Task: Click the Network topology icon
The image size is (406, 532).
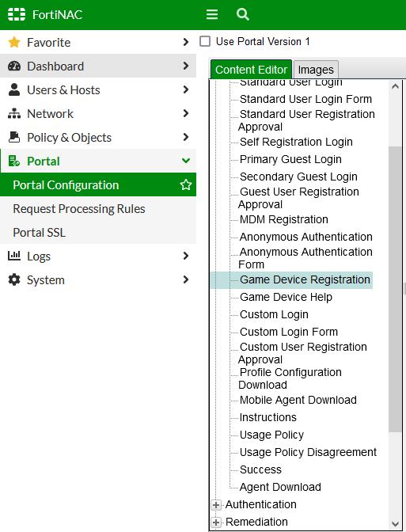Action: pos(14,113)
